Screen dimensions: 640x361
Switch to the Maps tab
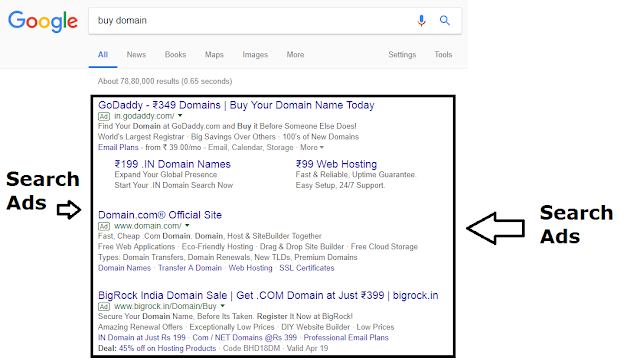click(x=214, y=55)
